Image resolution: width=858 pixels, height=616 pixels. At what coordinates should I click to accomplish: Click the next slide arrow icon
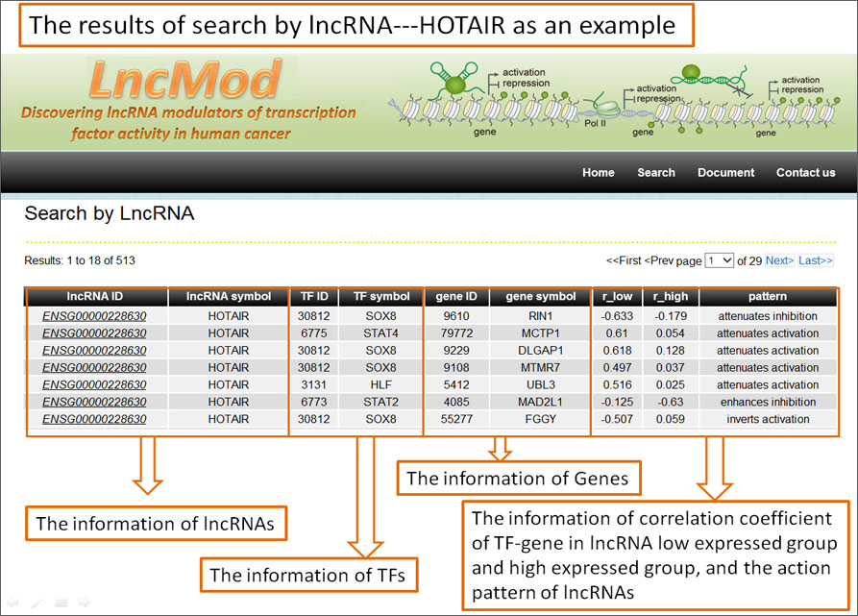click(84, 603)
